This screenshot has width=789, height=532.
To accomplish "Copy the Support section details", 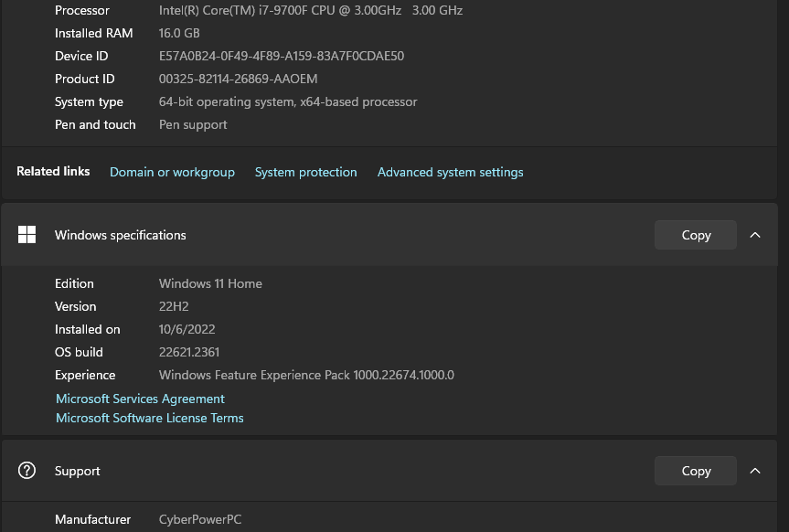I will [696, 471].
